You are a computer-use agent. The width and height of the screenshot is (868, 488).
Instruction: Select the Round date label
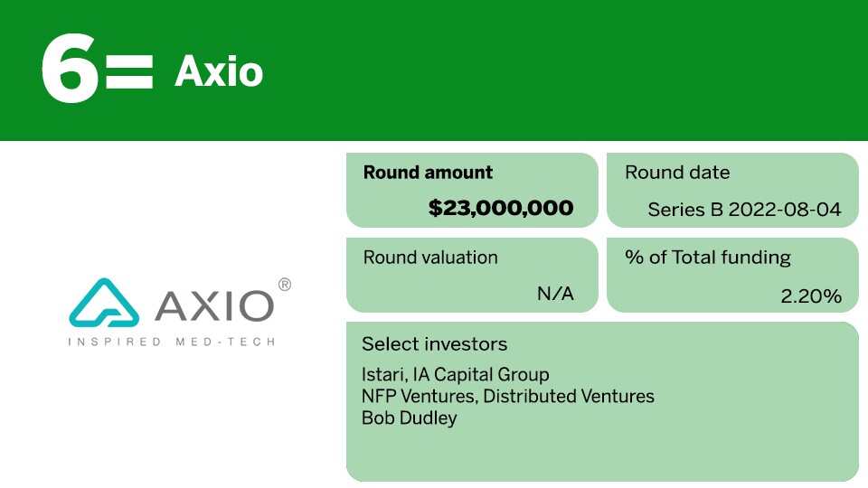[677, 173]
